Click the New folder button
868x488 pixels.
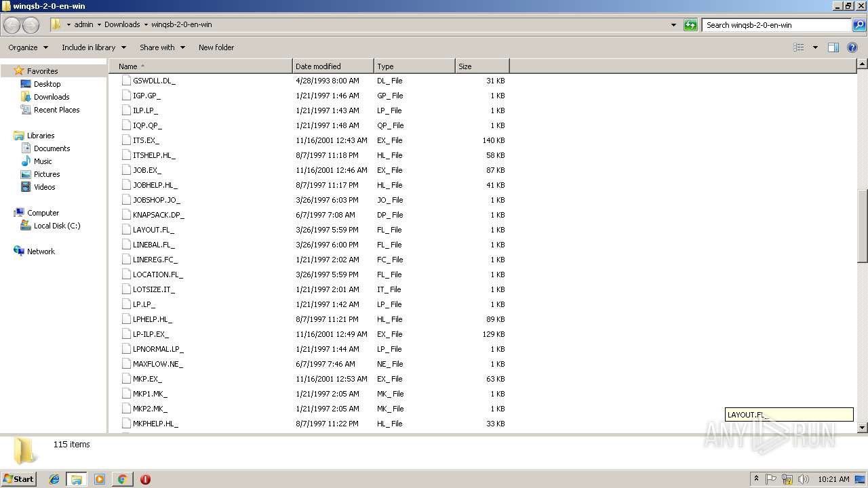tap(216, 47)
